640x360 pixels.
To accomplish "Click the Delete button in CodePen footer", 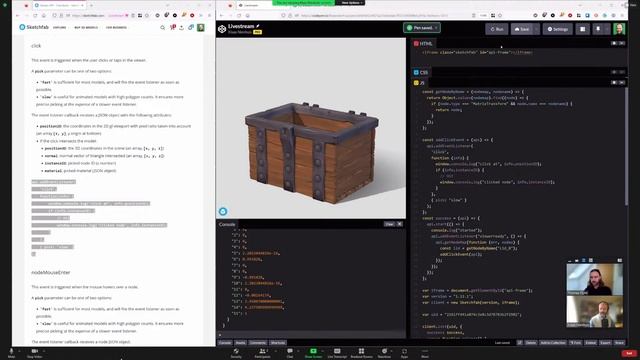I will tap(531, 343).
